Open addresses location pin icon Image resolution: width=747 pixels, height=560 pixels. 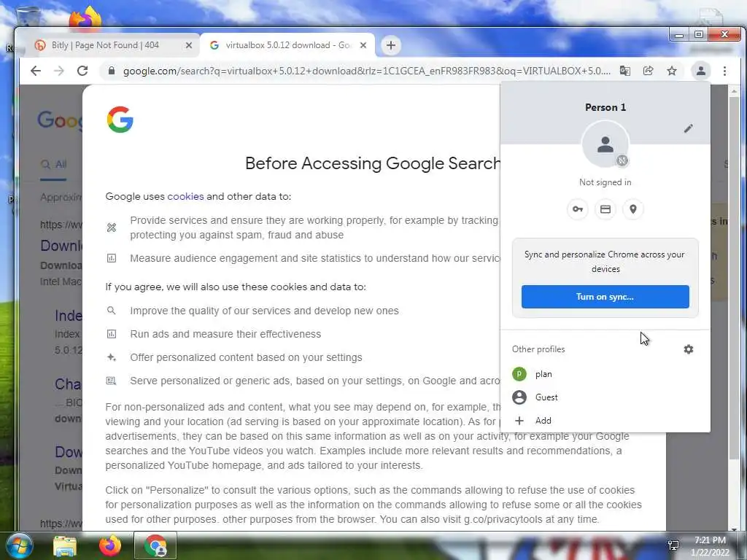[x=632, y=209]
